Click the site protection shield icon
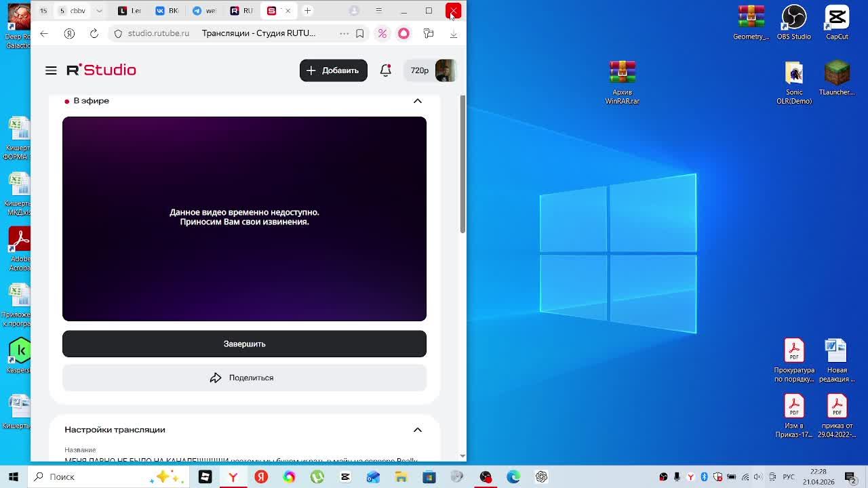This screenshot has width=868, height=488. tap(118, 33)
